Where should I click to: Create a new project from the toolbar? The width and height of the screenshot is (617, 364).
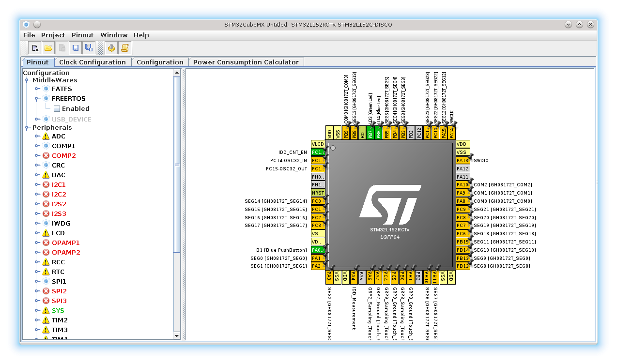pos(35,48)
